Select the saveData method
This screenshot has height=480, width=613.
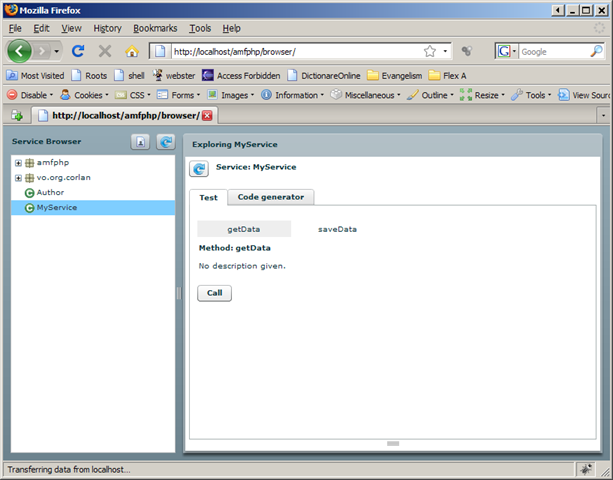coord(337,229)
